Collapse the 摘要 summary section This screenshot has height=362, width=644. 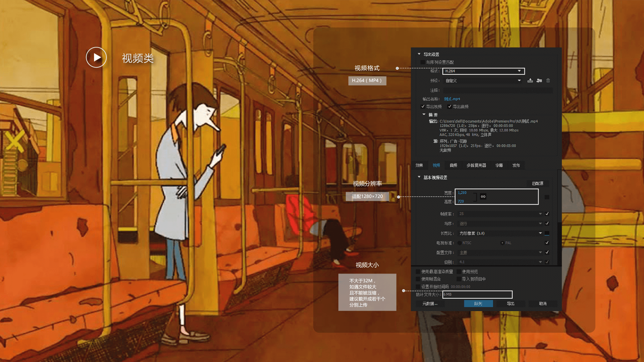pyautogui.click(x=424, y=115)
